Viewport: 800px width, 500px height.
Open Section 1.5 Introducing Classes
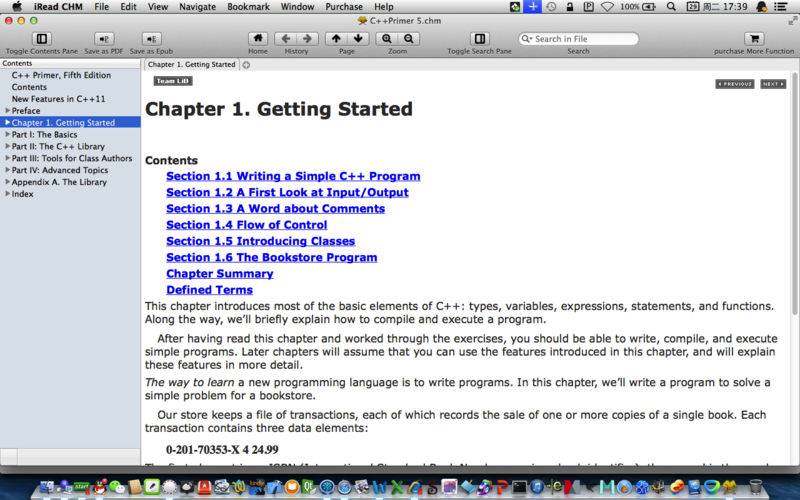click(x=261, y=241)
